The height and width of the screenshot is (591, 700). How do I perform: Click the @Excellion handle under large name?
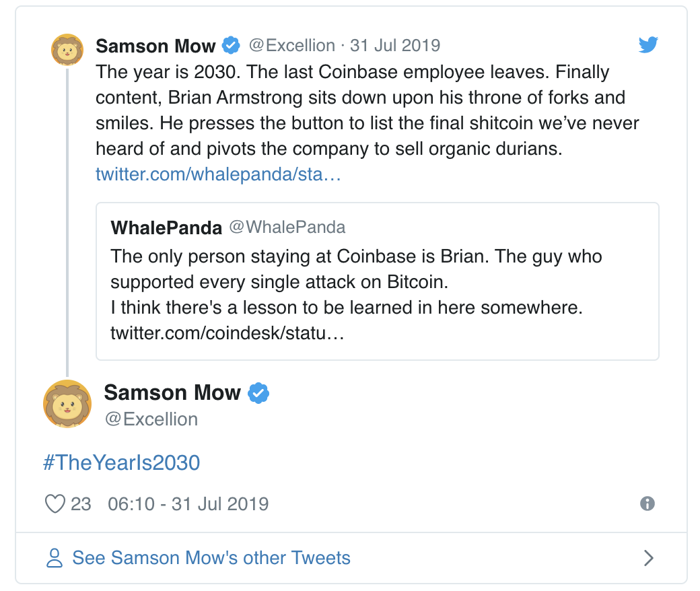coord(151,419)
